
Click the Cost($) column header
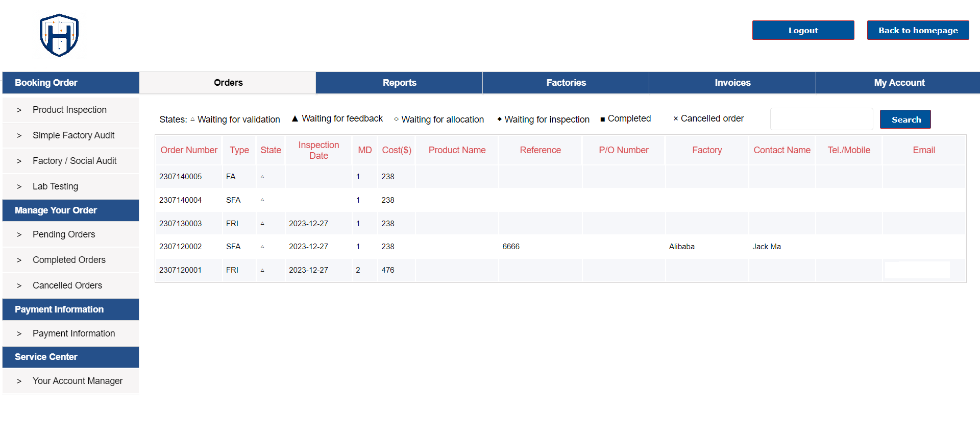click(x=397, y=150)
